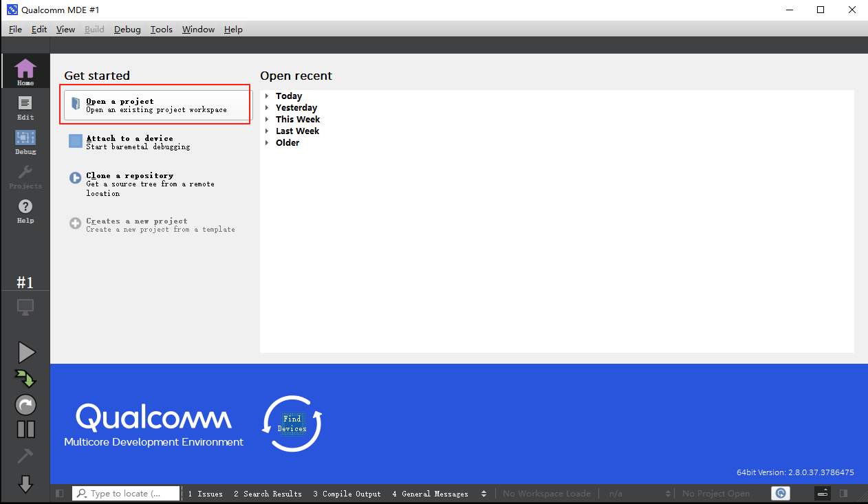This screenshot has height=504, width=868.
Task: Select the Today row label
Action: (289, 96)
